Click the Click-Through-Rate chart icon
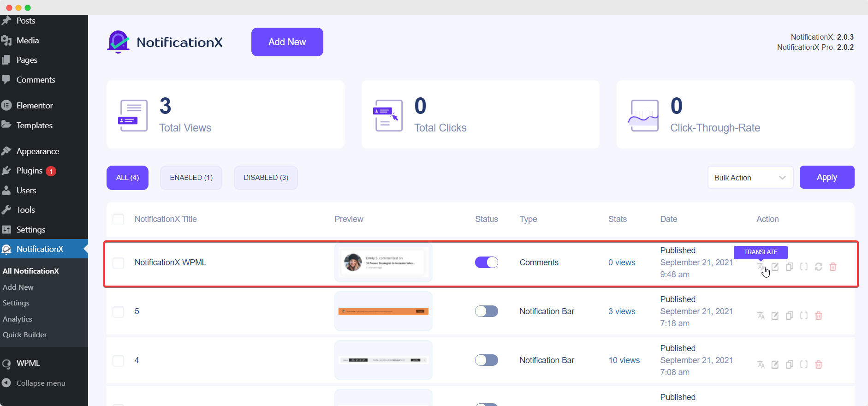Screen dimensions: 868x406 643,115
